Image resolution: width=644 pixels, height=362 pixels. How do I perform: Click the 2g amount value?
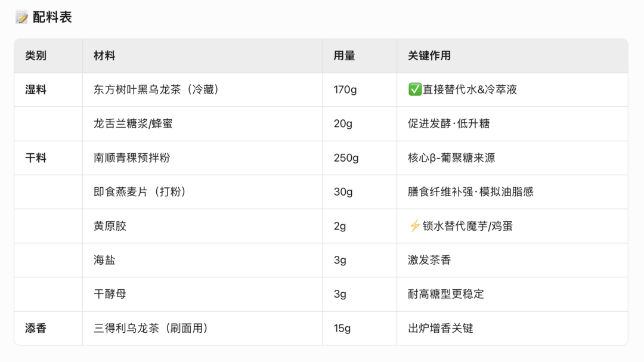[x=340, y=226]
